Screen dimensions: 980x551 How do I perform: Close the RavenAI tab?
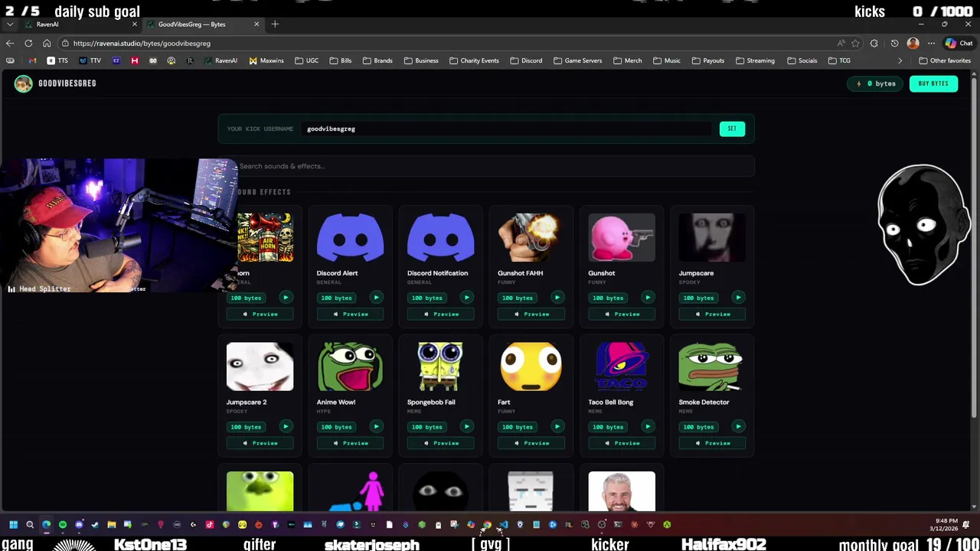tap(135, 24)
